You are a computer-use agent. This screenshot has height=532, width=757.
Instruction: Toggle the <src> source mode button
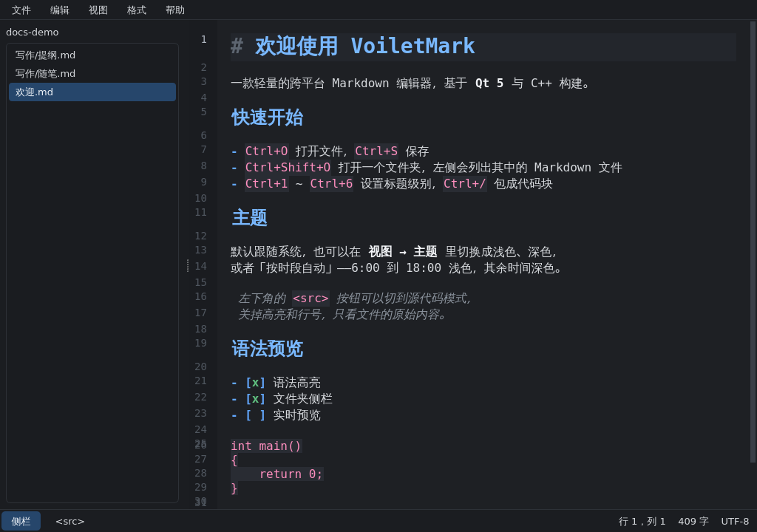coord(70,522)
